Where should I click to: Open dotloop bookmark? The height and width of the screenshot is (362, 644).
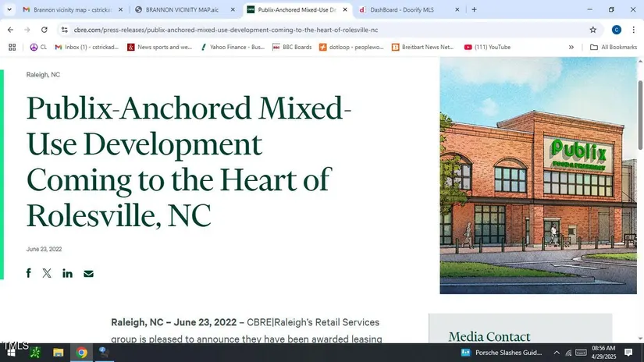tap(351, 47)
